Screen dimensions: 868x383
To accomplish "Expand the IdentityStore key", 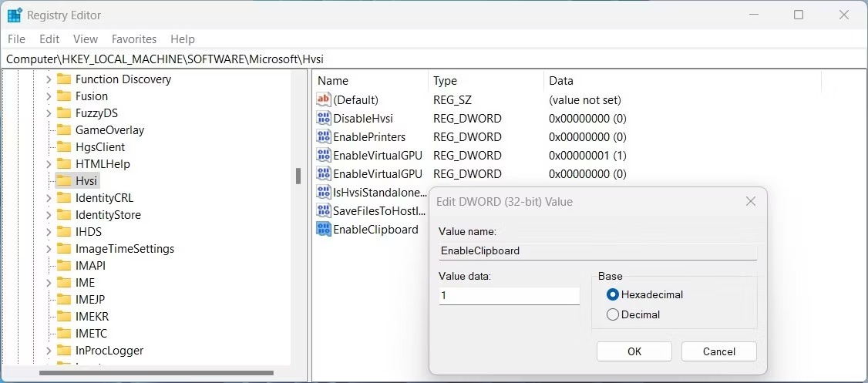I will 49,215.
